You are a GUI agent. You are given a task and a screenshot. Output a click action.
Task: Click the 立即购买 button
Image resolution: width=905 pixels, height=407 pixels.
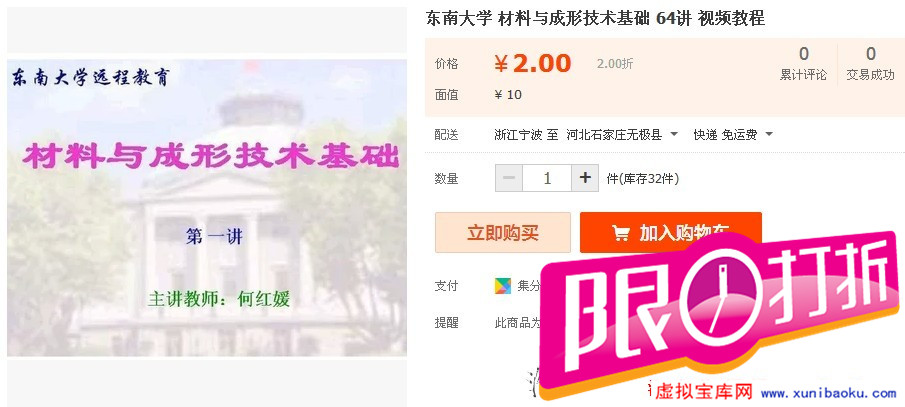tap(503, 233)
